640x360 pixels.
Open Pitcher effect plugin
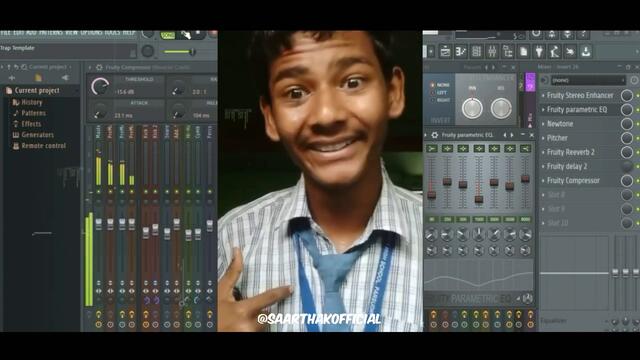pos(557,138)
